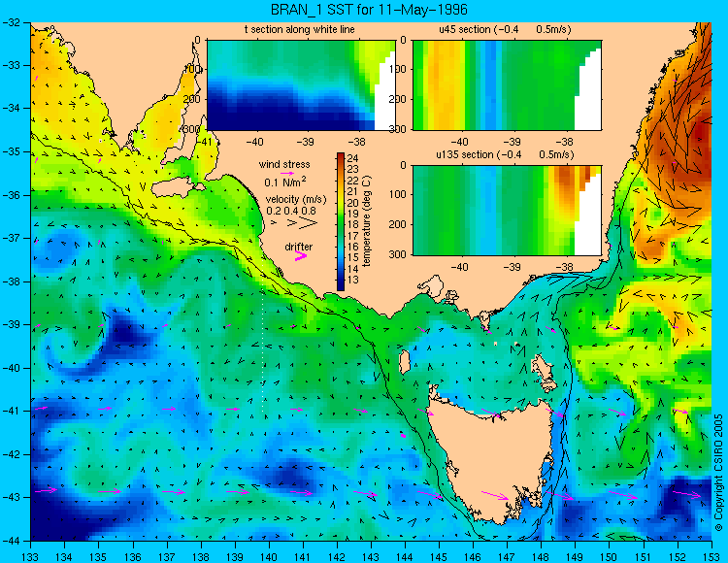Click latitude label '-38'
This screenshot has height=563, width=728.
coord(11,281)
